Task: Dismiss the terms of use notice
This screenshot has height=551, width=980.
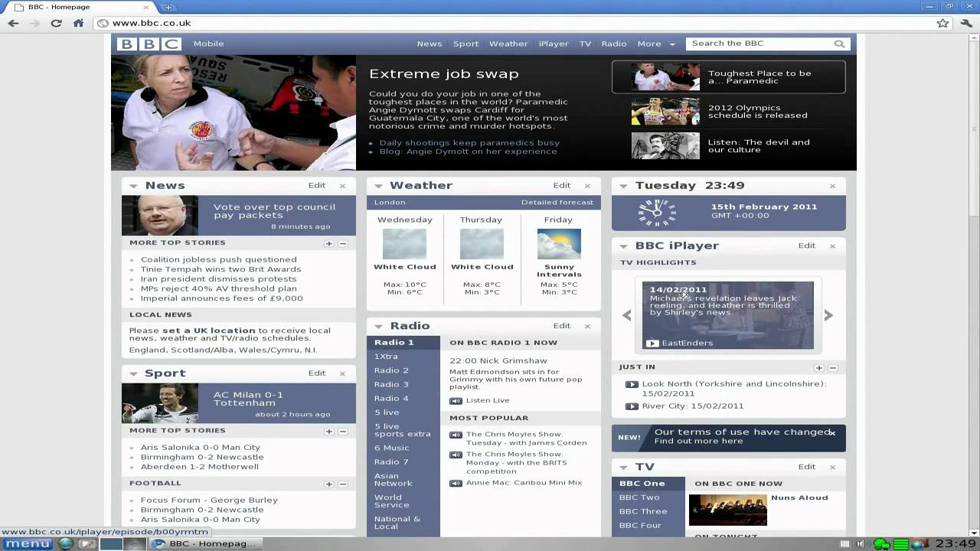Action: coord(832,433)
